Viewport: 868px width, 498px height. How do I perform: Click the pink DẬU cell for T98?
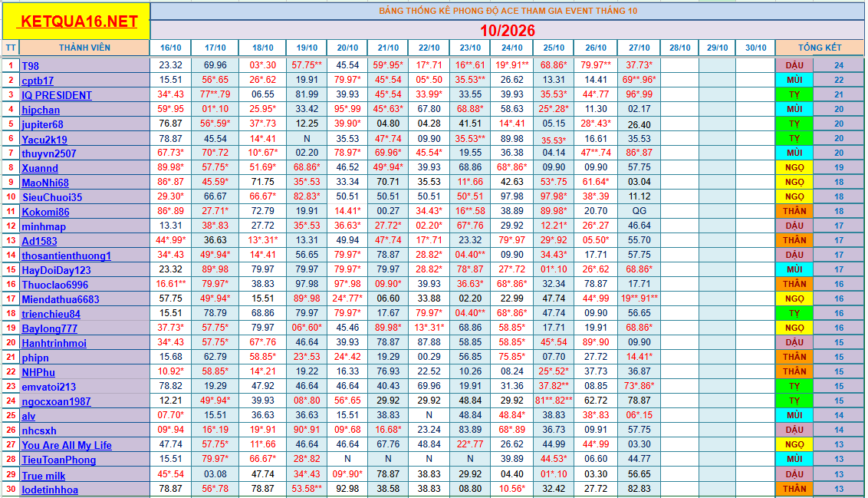pos(794,64)
